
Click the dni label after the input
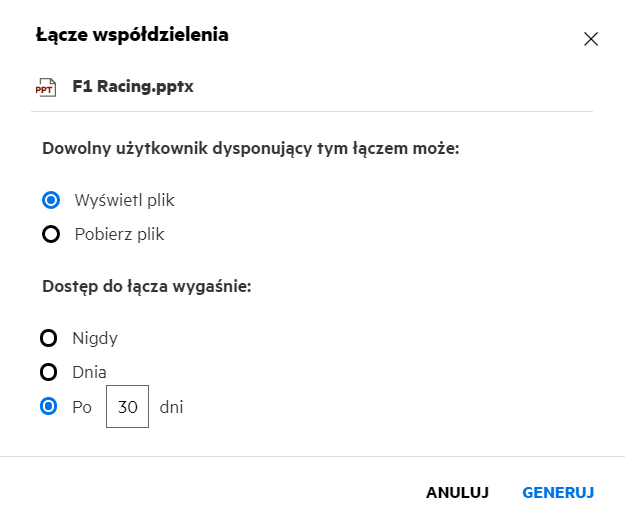click(172, 407)
